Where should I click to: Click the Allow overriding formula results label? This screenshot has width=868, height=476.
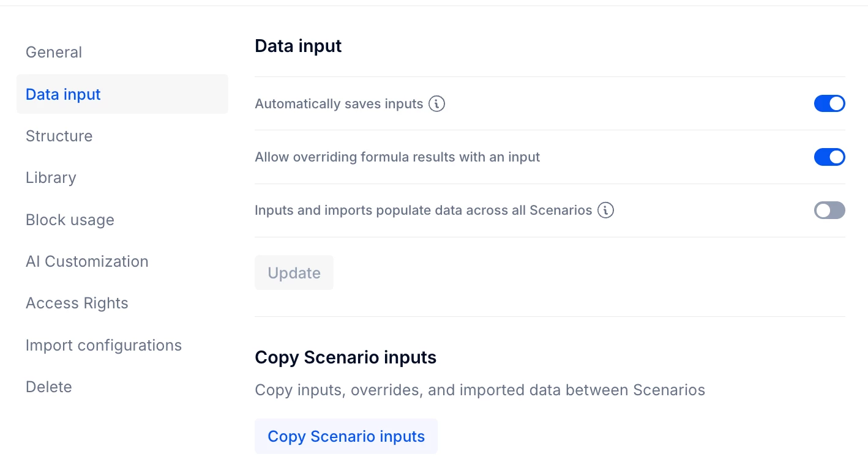pyautogui.click(x=397, y=157)
